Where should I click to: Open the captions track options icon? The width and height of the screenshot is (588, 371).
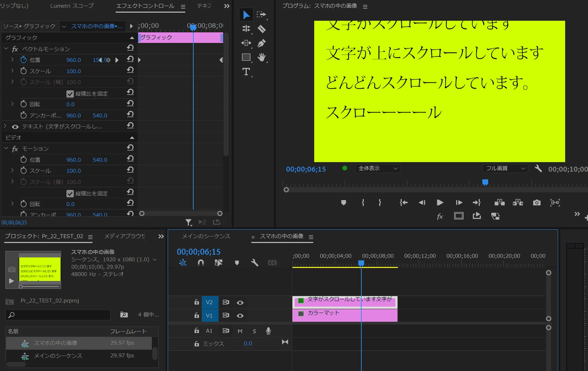point(272,263)
